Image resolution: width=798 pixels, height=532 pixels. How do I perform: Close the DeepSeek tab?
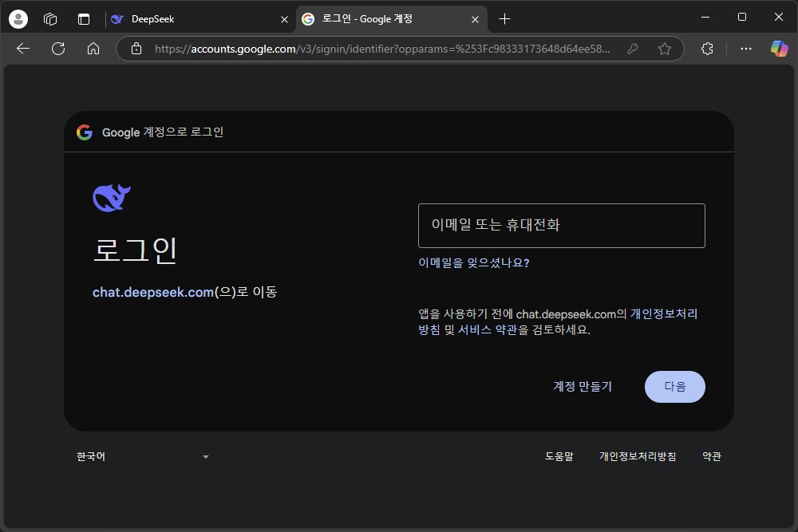click(x=284, y=19)
